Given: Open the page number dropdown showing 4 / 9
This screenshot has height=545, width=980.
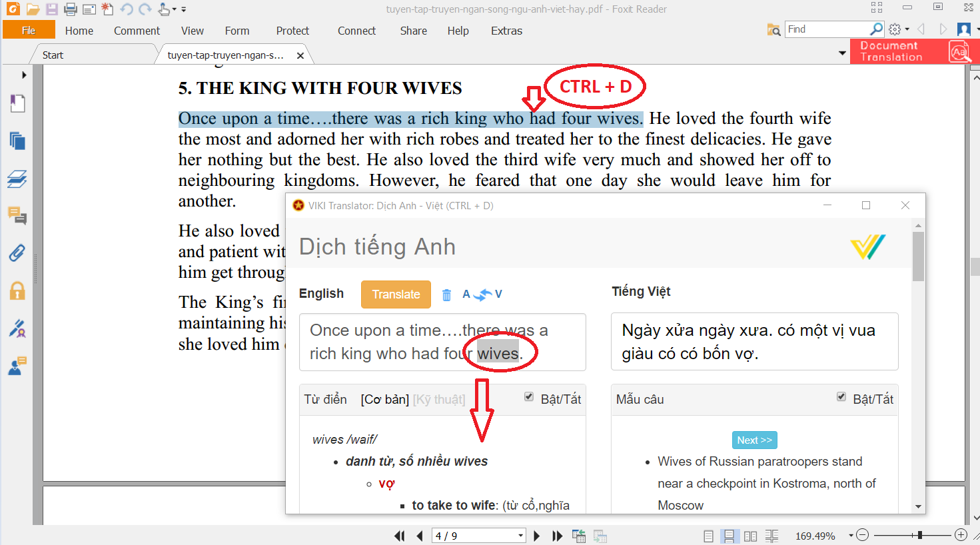Looking at the screenshot, I should (x=519, y=535).
